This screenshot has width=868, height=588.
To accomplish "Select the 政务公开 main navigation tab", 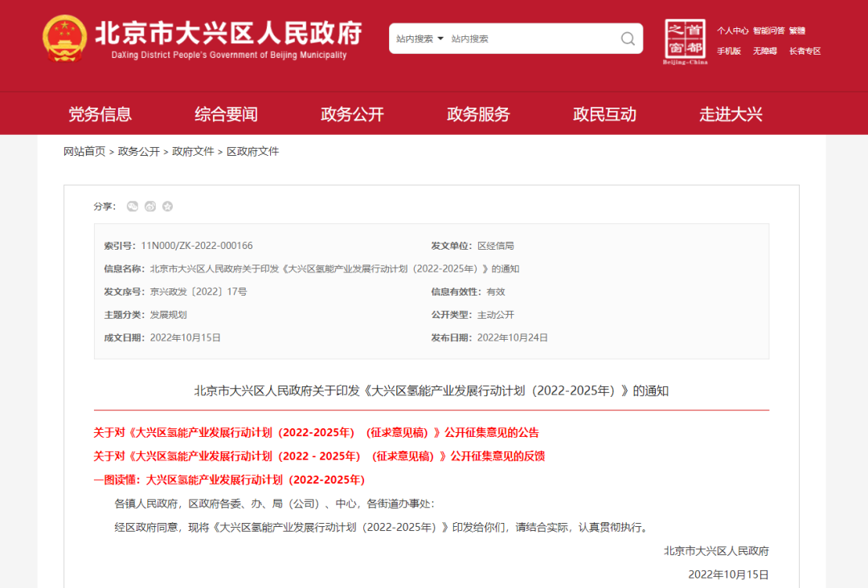I will pyautogui.click(x=352, y=114).
